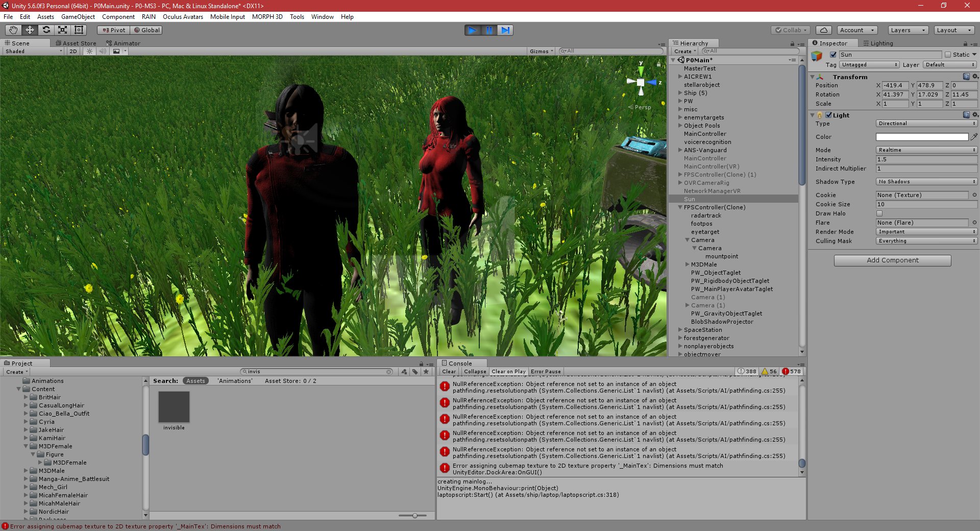
Task: Click the Step frame button
Action: coord(505,30)
